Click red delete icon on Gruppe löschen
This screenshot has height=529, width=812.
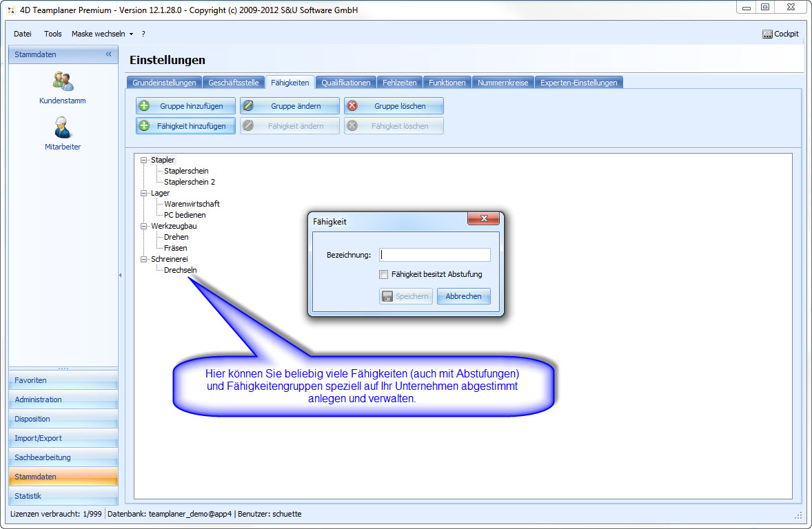(x=352, y=106)
